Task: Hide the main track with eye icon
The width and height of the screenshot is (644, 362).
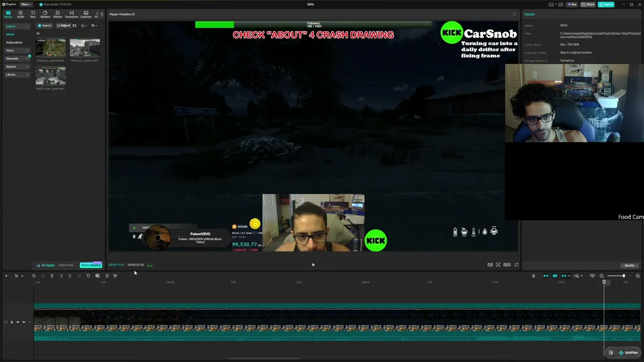Action: [18, 322]
